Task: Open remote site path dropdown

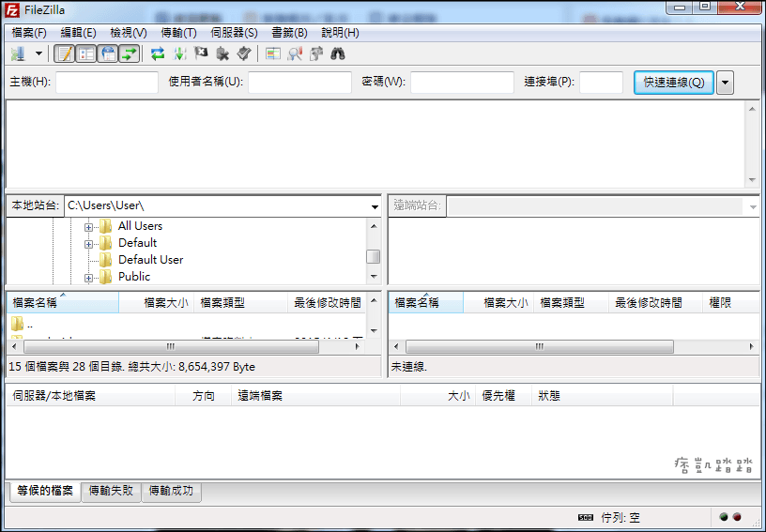Action: point(753,206)
